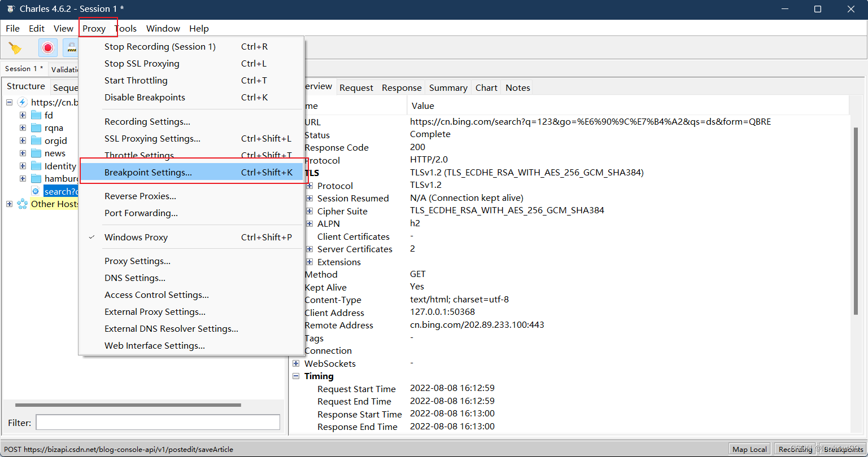Open the File menu
Image resolution: width=868 pixels, height=457 pixels.
coord(12,28)
